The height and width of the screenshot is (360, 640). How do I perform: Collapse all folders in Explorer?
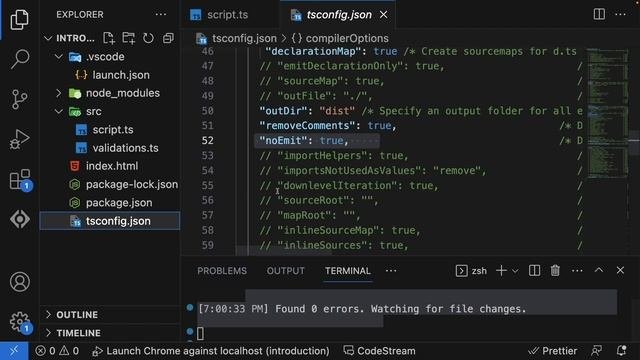click(168, 38)
